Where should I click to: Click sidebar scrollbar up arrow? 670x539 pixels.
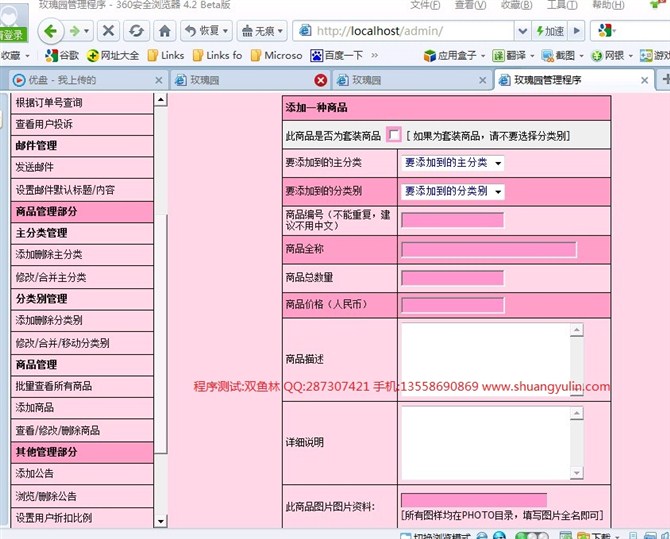click(x=160, y=99)
